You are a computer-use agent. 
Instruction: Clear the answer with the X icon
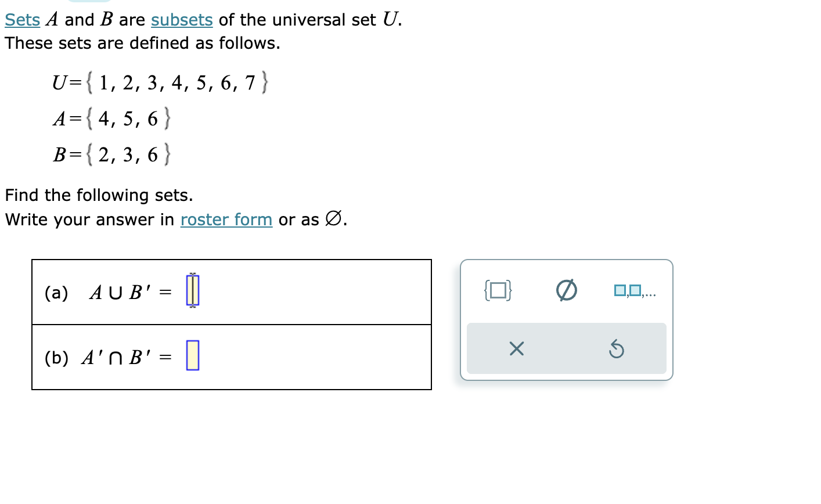click(x=516, y=350)
